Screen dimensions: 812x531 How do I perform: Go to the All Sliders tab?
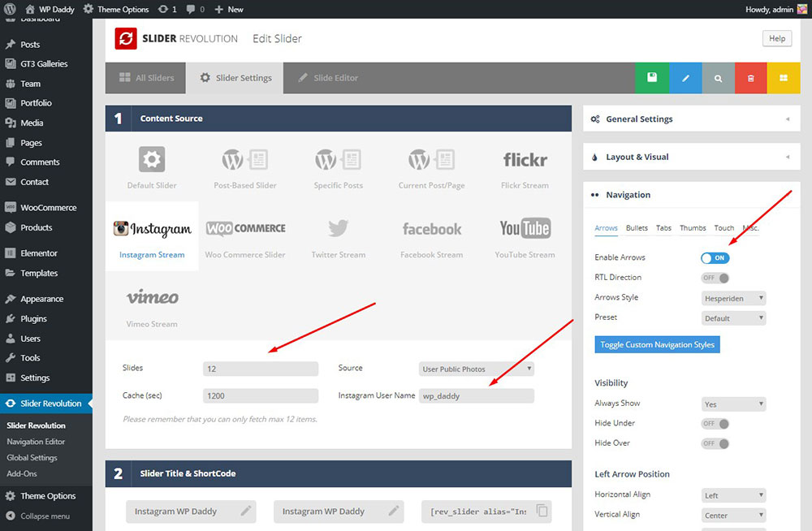pos(145,78)
